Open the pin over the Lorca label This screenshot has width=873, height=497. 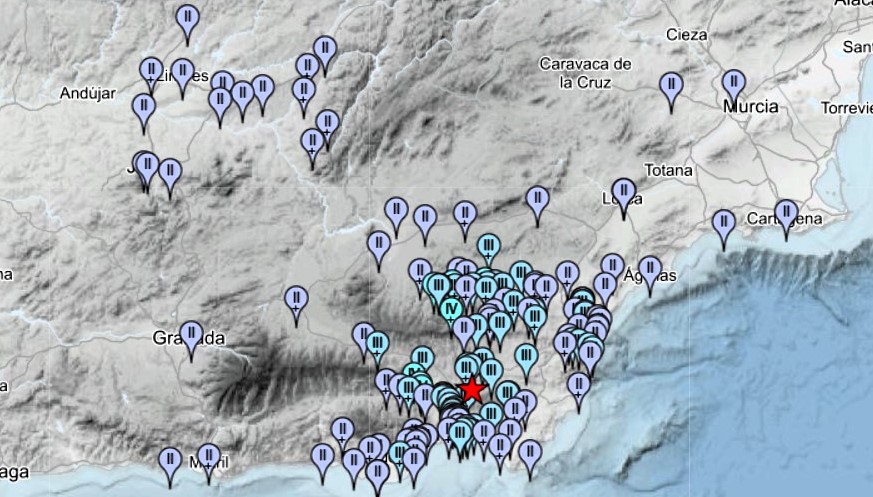pos(624,192)
